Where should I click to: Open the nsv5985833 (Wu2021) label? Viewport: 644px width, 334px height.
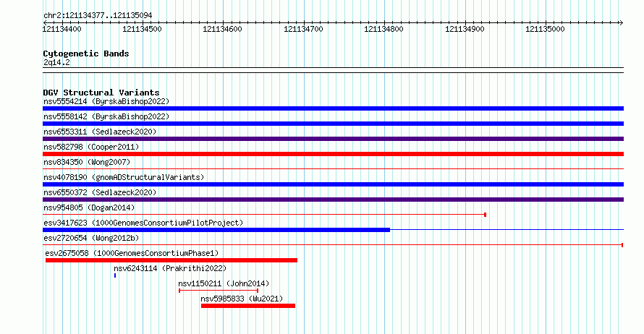242,299
